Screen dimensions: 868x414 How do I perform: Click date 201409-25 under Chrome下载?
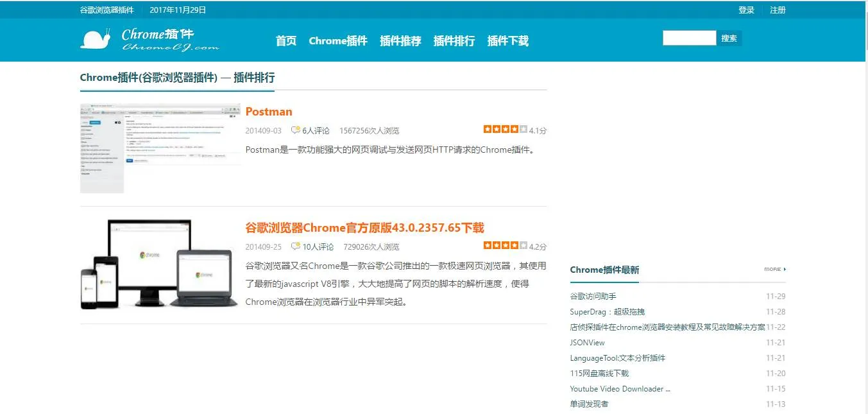click(263, 247)
